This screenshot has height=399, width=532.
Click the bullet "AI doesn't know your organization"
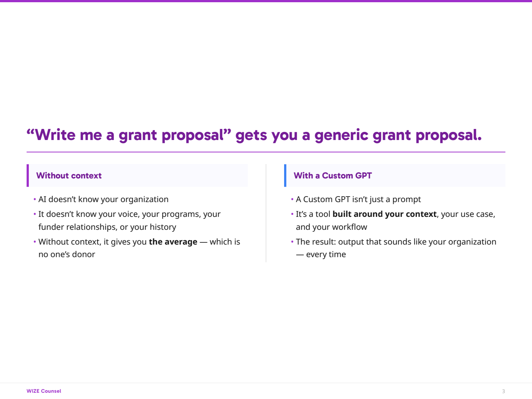point(103,199)
